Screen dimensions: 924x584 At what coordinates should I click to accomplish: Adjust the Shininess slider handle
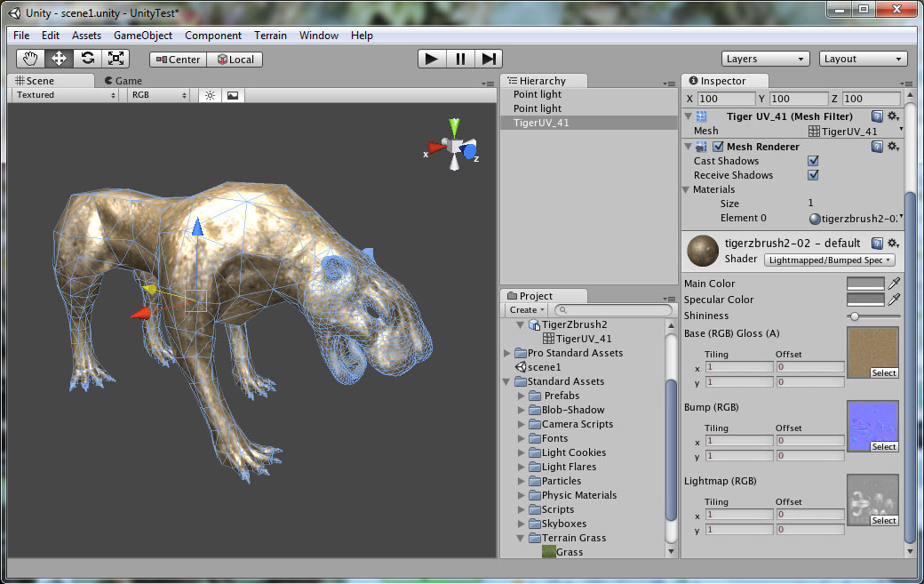pyautogui.click(x=854, y=316)
